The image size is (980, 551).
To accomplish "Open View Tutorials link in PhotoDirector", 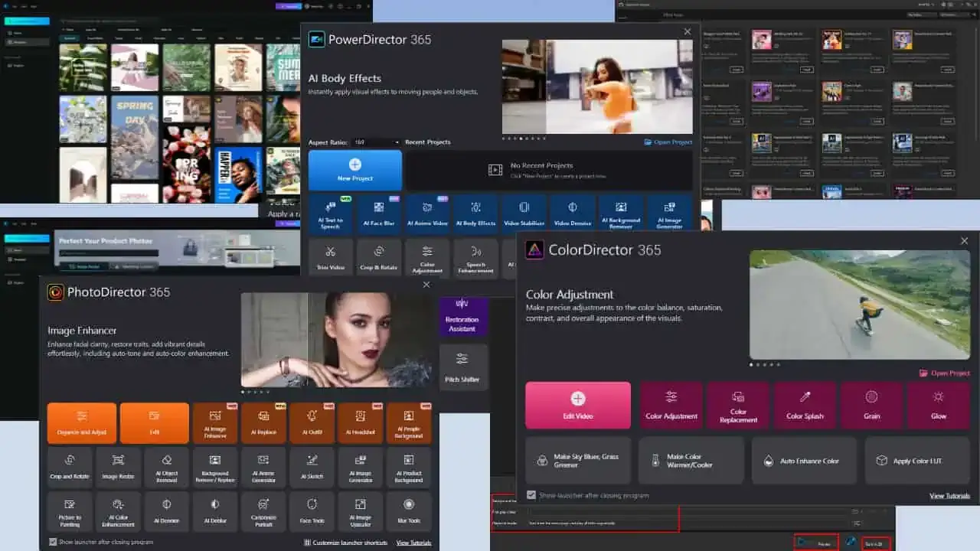I will click(x=413, y=543).
